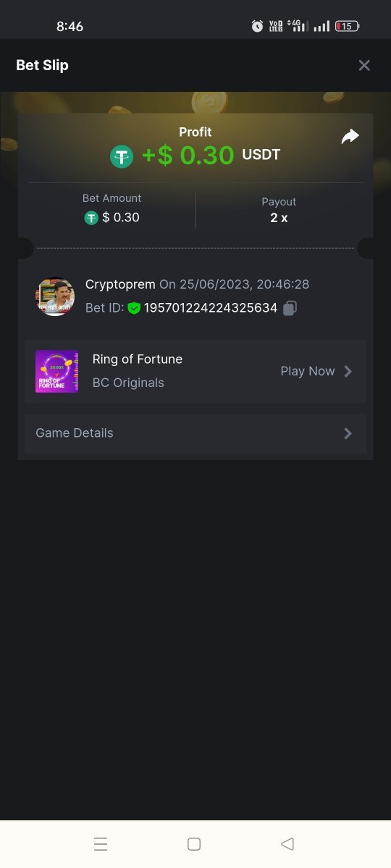This screenshot has height=868, width=391.
Task: Tap the Cryptoprem username
Action: 120,285
